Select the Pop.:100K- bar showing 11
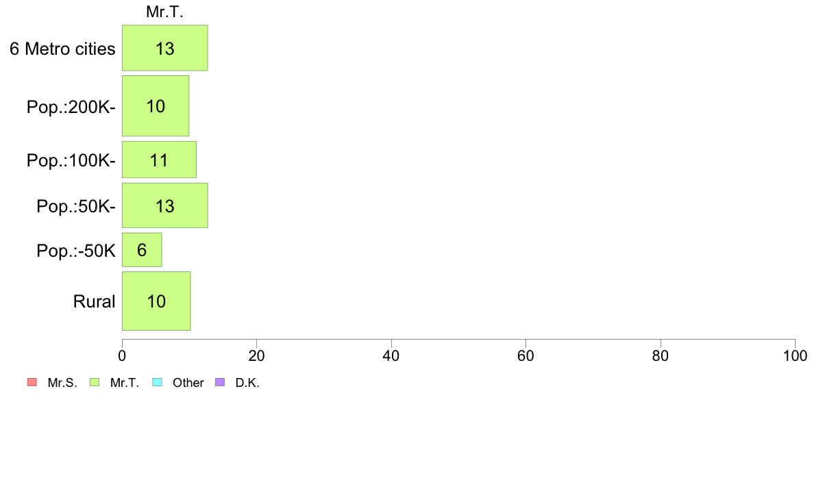 (x=160, y=160)
